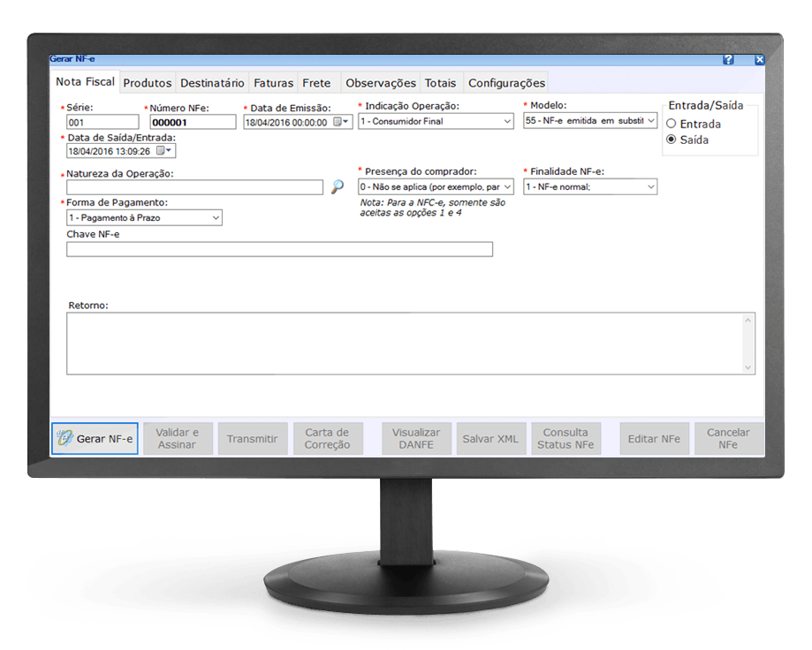Open calendar picker for Data de Emissão
Viewport: 812px width, 650px height.
(341, 122)
